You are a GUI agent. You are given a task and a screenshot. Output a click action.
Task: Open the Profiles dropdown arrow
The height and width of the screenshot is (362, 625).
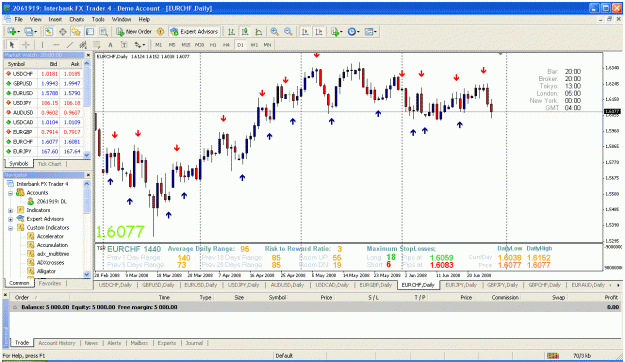pyautogui.click(x=35, y=32)
